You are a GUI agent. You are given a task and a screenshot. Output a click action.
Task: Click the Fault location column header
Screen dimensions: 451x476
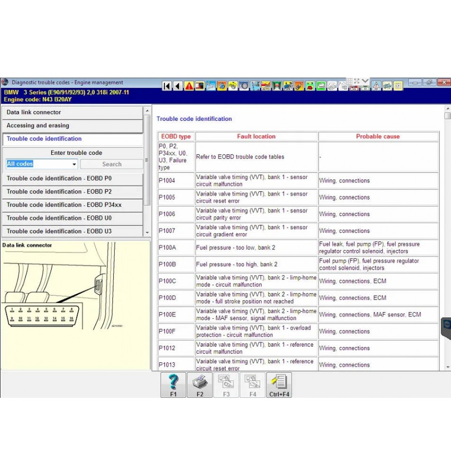point(257,137)
